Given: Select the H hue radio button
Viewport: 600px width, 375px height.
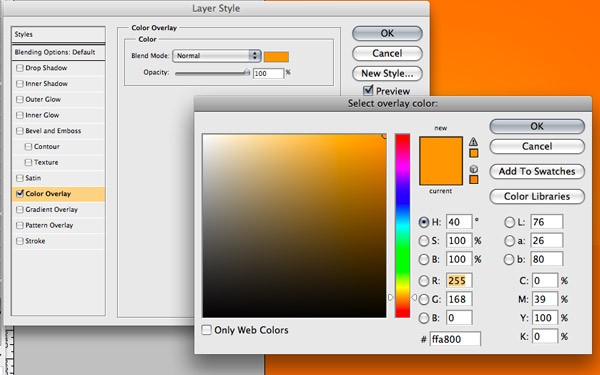Looking at the screenshot, I should coord(424,222).
